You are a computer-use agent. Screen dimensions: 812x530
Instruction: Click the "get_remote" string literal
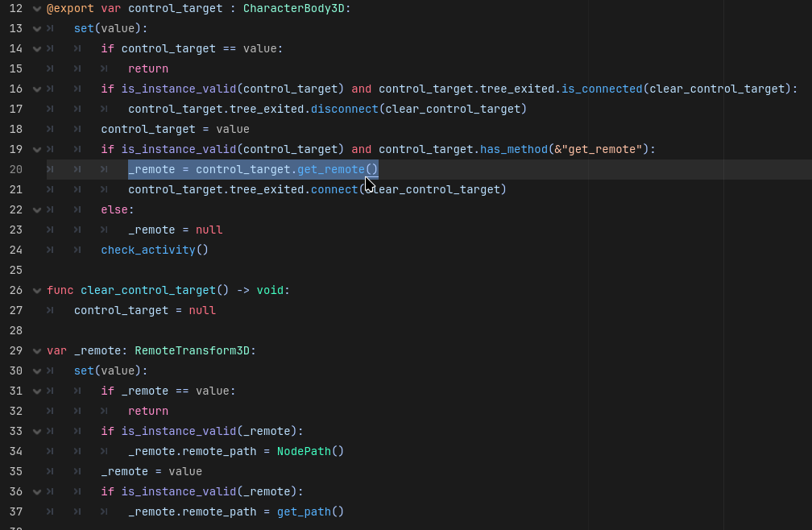602,149
